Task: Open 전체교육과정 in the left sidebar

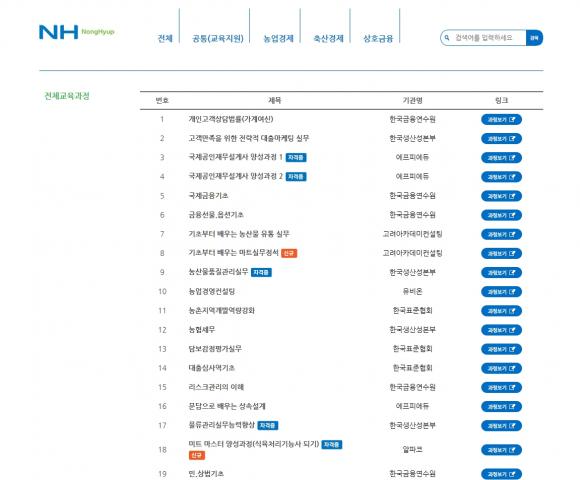Action: (x=67, y=96)
